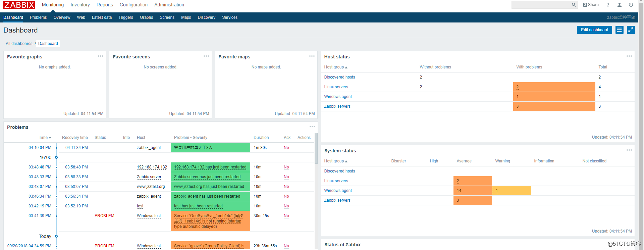
Task: Open Host status widget menu dots
Action: (x=629, y=56)
